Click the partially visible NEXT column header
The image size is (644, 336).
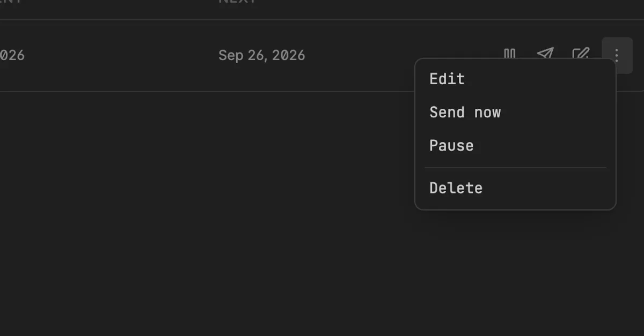tap(237, 2)
